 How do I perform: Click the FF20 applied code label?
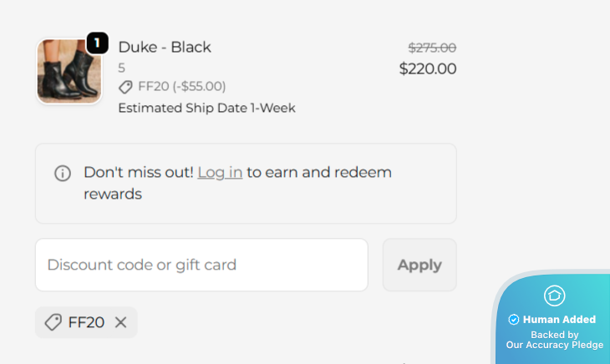[x=86, y=322]
